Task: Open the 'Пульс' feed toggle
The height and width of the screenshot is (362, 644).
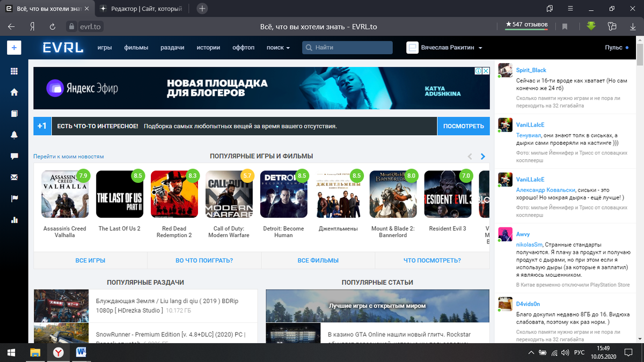Action: coord(616,48)
